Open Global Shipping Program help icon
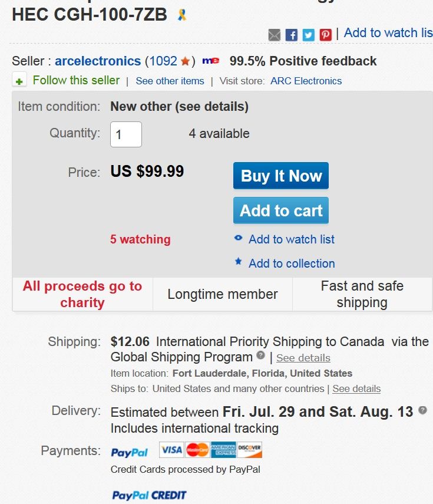 pos(261,355)
